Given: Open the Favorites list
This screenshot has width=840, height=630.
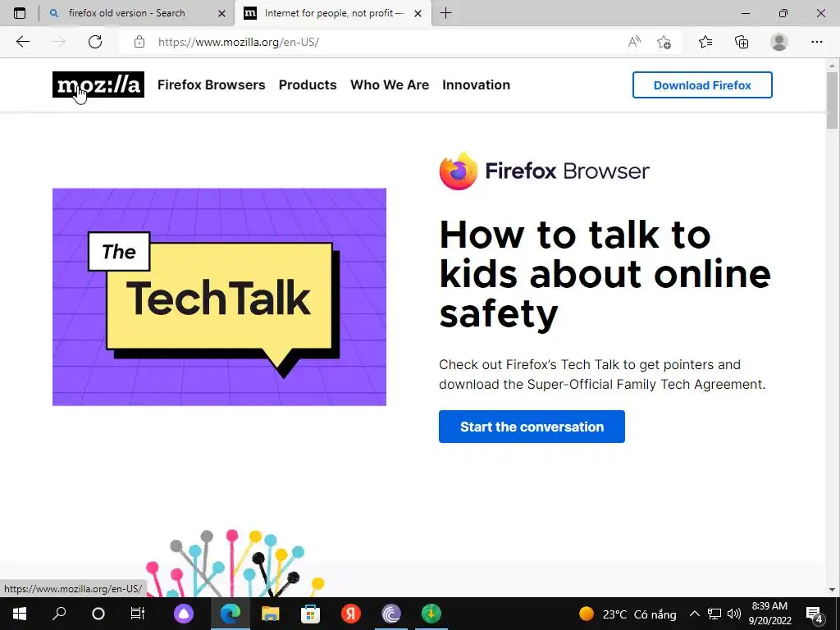Looking at the screenshot, I should click(x=705, y=42).
